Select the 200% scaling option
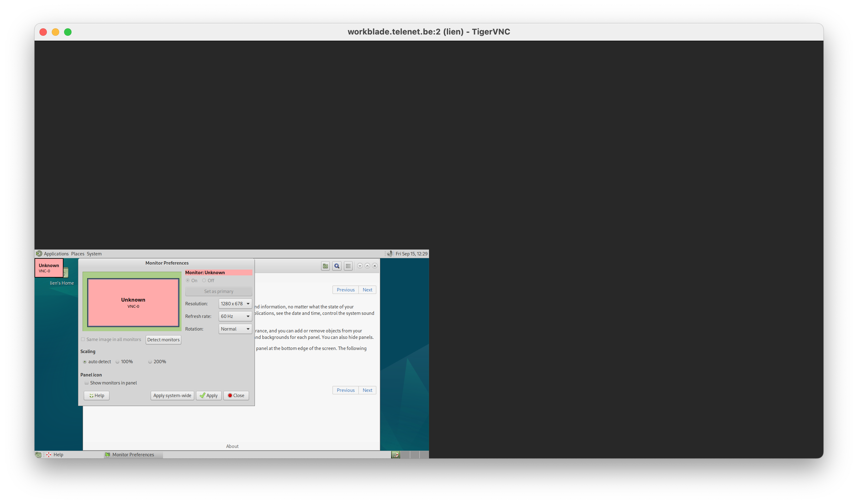 tap(150, 362)
